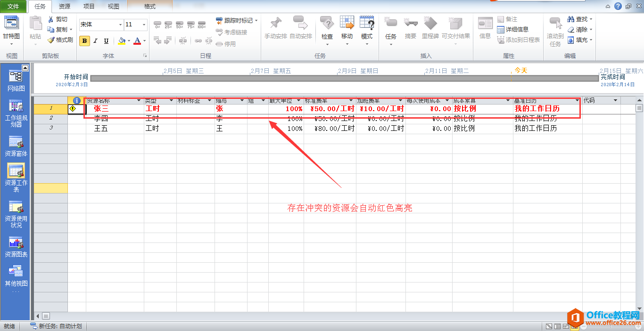Open the 文件 file menu
The width and height of the screenshot is (644, 331).
[13, 7]
